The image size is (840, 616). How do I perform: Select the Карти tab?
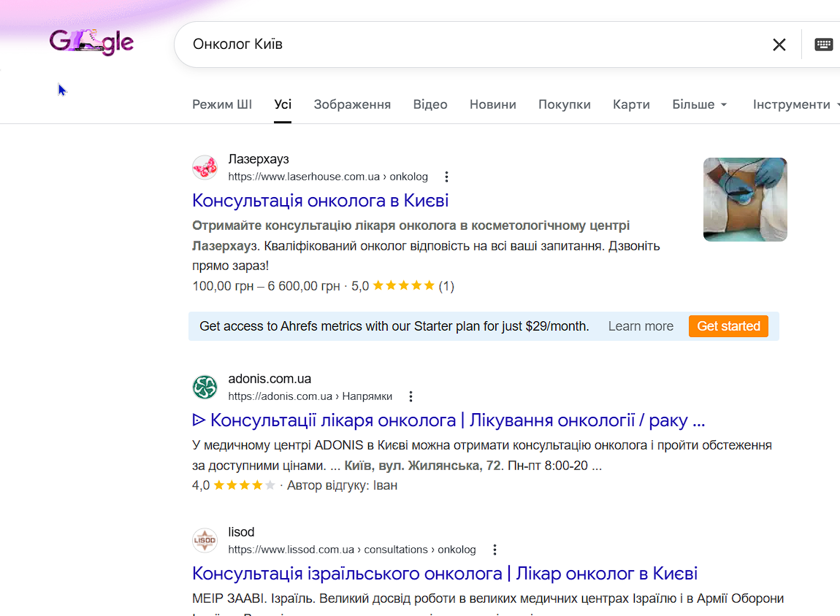(631, 104)
